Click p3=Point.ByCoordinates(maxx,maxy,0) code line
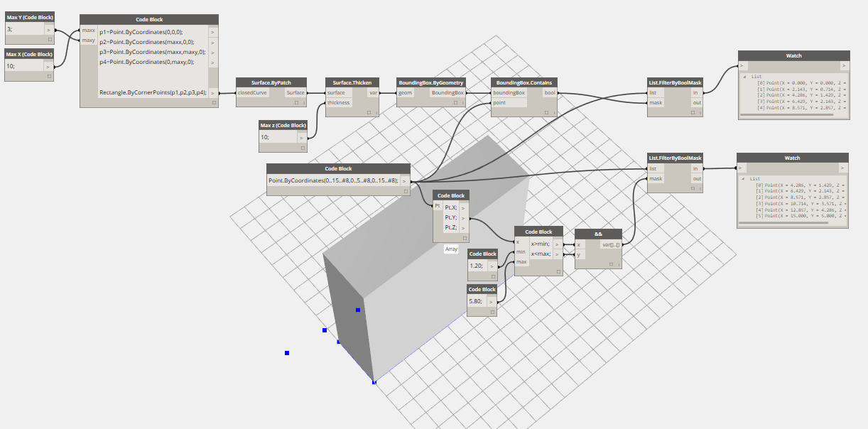 pos(153,52)
